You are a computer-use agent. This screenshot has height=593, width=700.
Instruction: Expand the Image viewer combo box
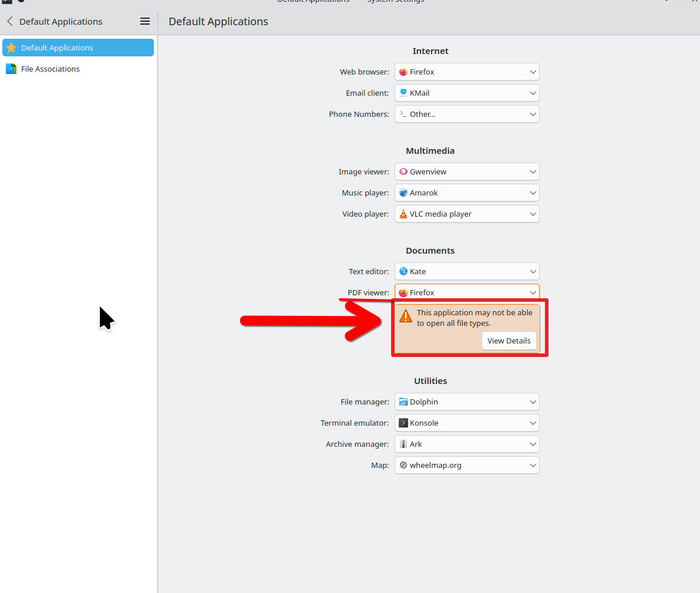[467, 172]
